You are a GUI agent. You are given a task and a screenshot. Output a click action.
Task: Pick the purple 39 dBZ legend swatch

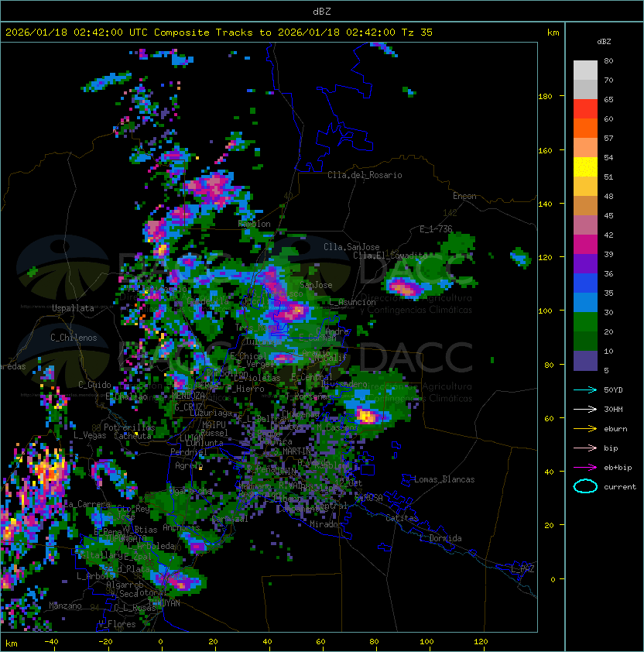585,263
